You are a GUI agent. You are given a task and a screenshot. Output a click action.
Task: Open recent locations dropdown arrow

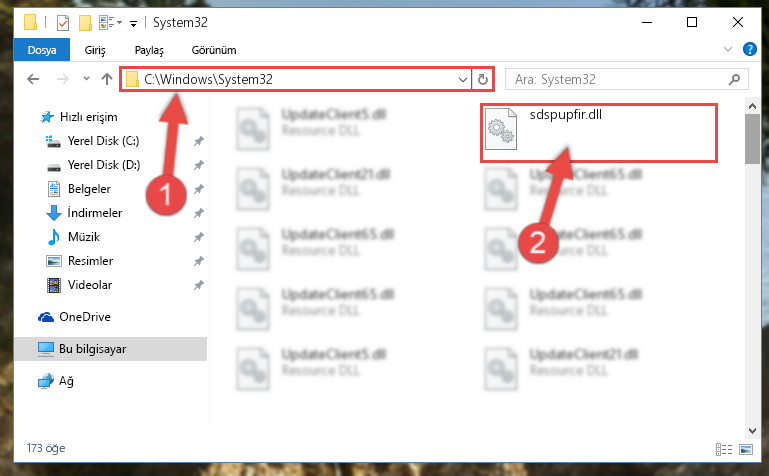(86, 78)
